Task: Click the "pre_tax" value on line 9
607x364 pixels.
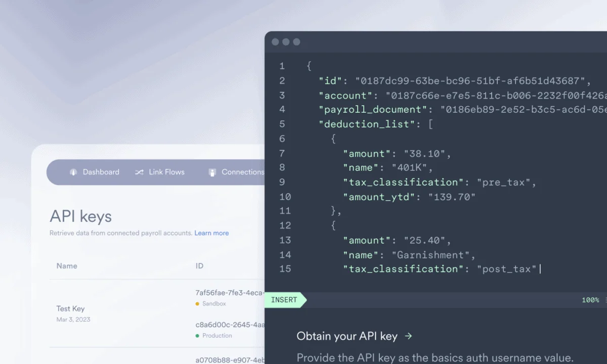Action: pyautogui.click(x=503, y=183)
